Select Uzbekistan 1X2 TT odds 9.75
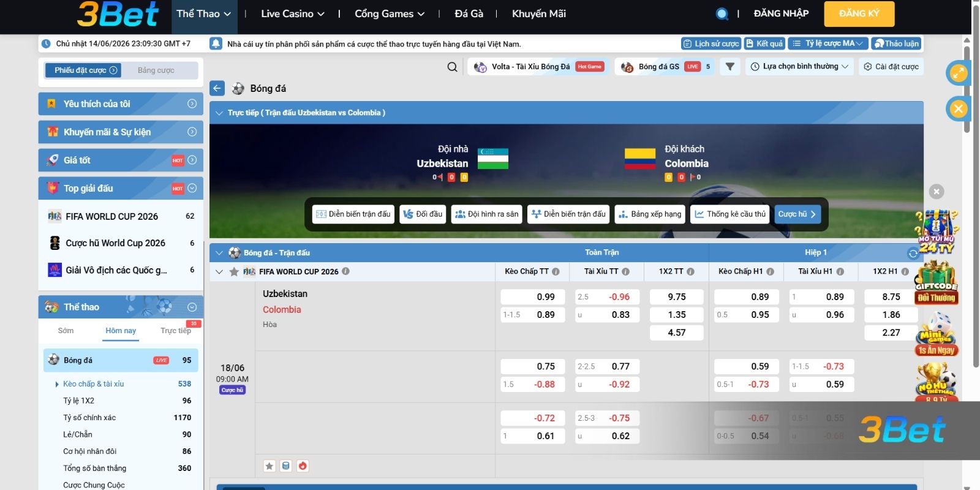The image size is (980, 490). [677, 297]
